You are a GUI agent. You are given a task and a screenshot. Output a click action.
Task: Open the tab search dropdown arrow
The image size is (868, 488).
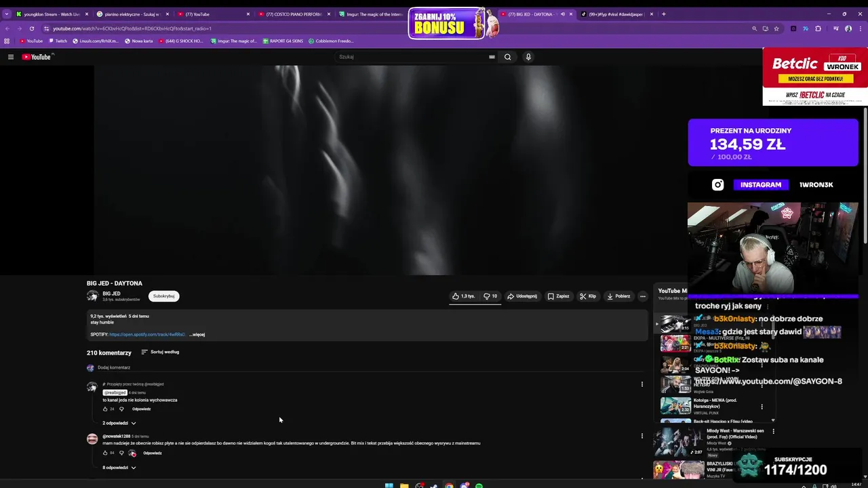coord(7,14)
